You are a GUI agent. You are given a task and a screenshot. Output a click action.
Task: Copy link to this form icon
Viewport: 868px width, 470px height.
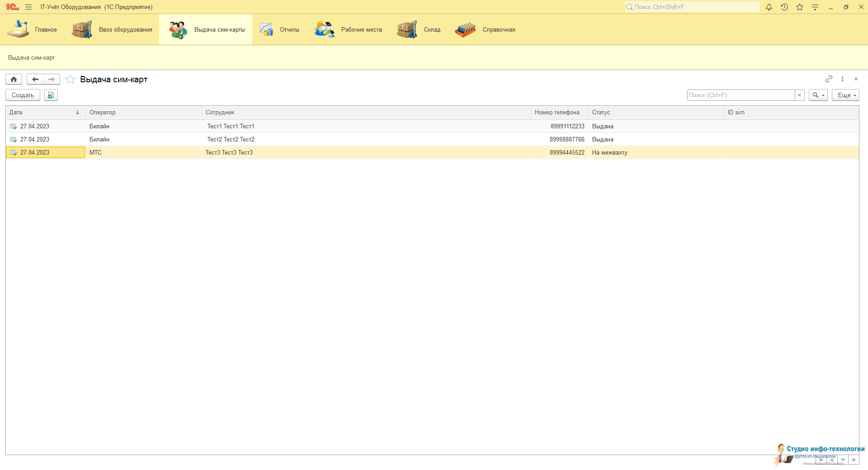click(x=829, y=79)
